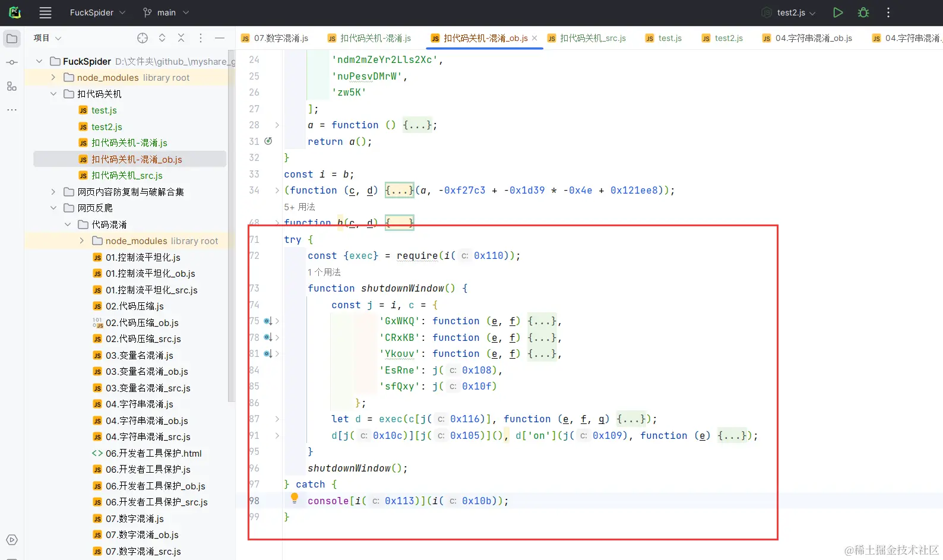Screen dimensions: 943x560
Task: Select opened file crosshair icon in Project panel
Action: 143,38
